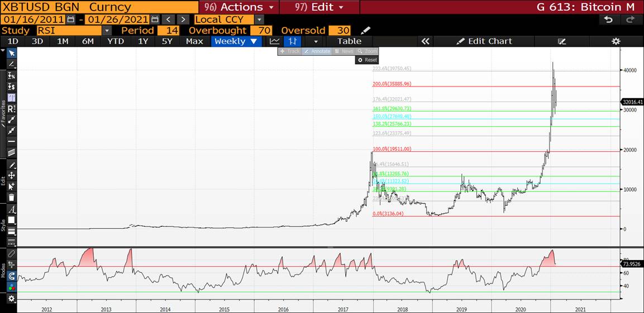Open the Edit dropdown menu
The image size is (644, 313).
click(x=319, y=7)
